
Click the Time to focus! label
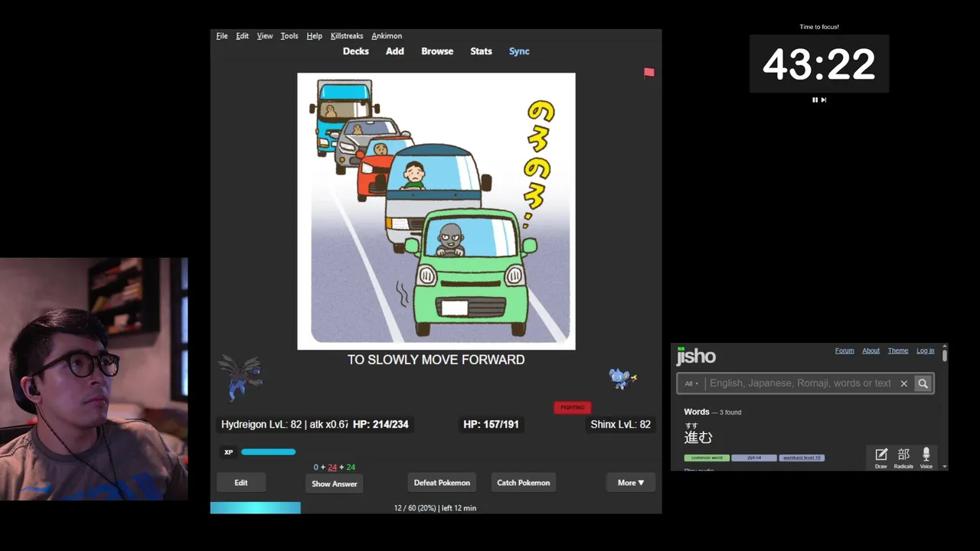(819, 27)
